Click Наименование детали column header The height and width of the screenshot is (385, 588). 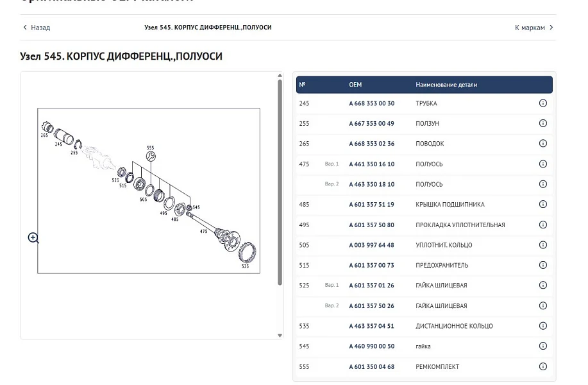point(446,85)
